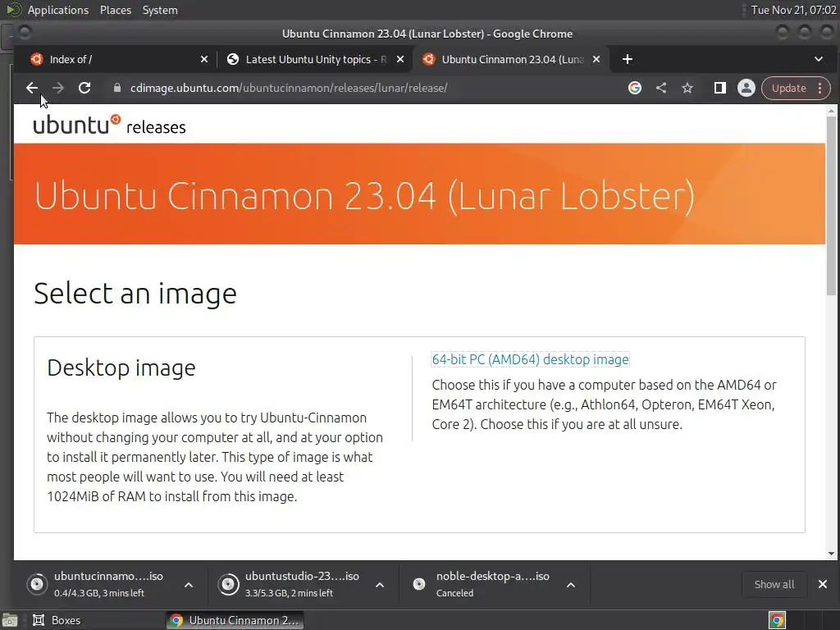Viewport: 840px width, 630px height.
Task: Click the scrollbar down arrow
Action: point(831,554)
